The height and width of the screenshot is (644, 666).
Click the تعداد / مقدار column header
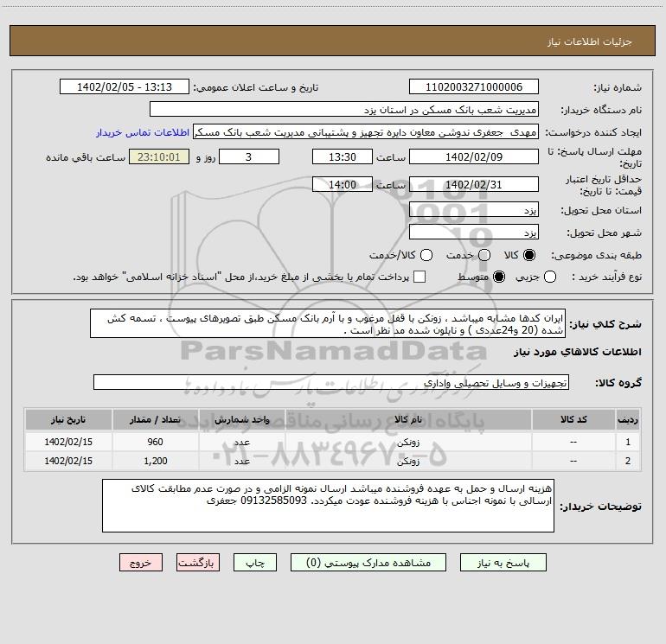tap(155, 419)
